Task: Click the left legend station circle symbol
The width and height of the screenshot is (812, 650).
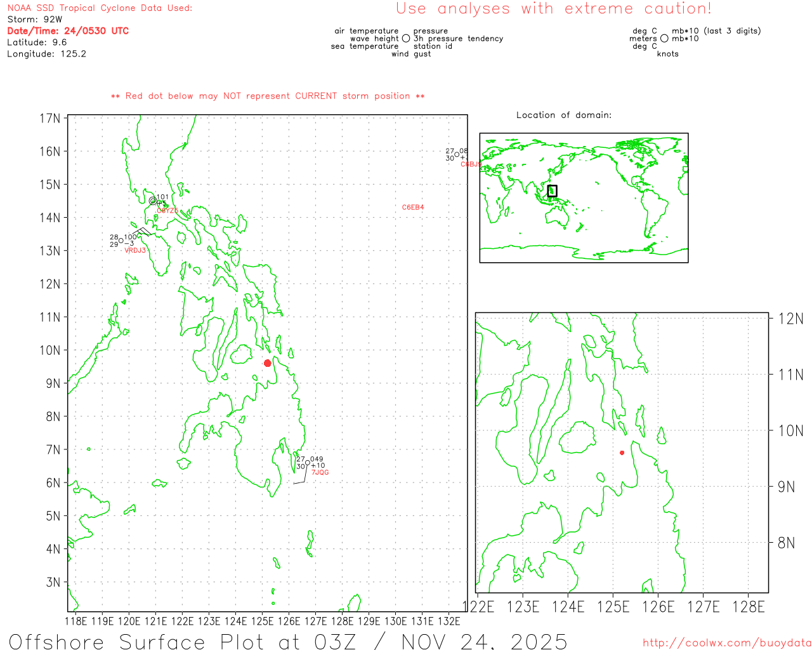Action: tap(406, 39)
